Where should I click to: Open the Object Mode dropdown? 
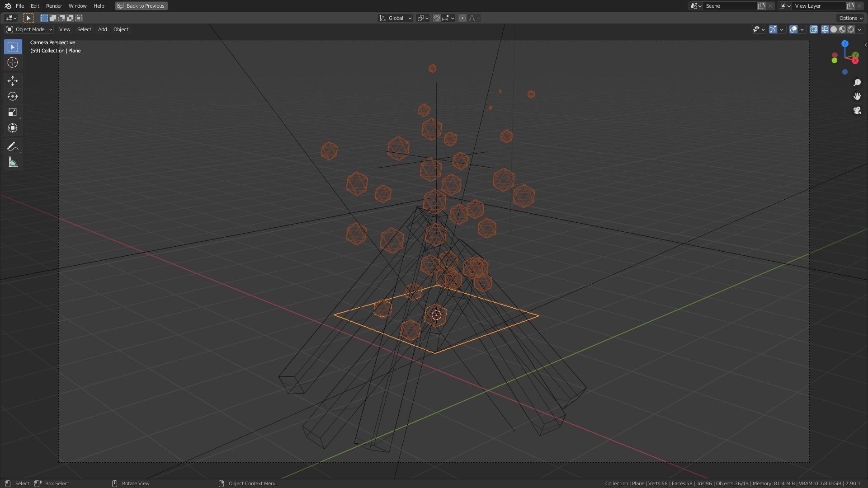[x=29, y=29]
